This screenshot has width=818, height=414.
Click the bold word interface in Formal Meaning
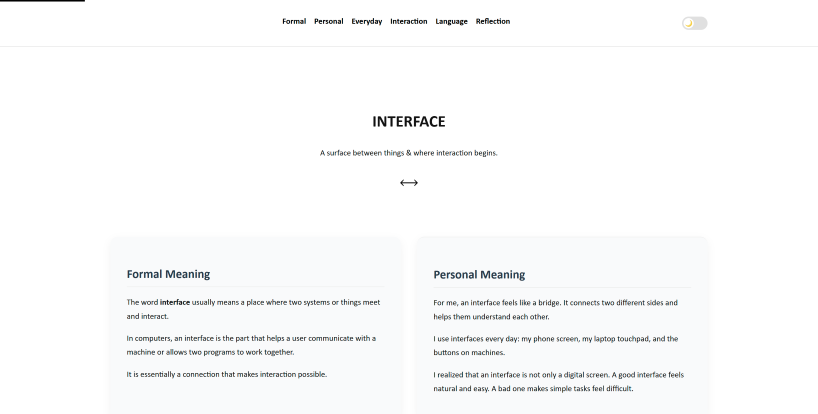coord(175,302)
